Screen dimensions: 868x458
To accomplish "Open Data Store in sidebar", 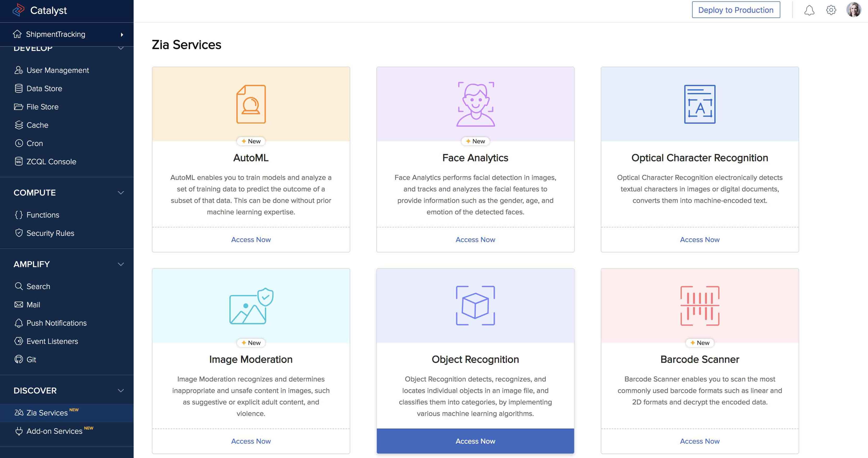I will point(44,88).
